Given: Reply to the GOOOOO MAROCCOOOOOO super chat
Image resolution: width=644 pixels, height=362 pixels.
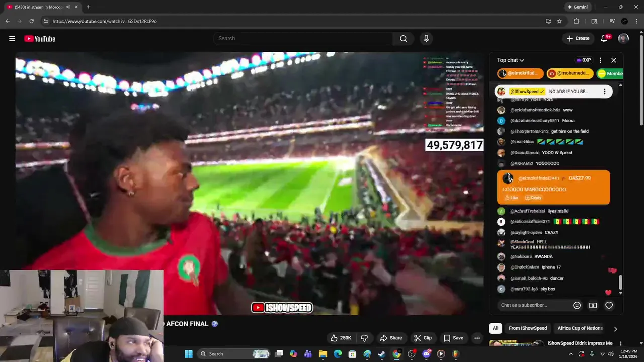Looking at the screenshot, I should (x=534, y=198).
